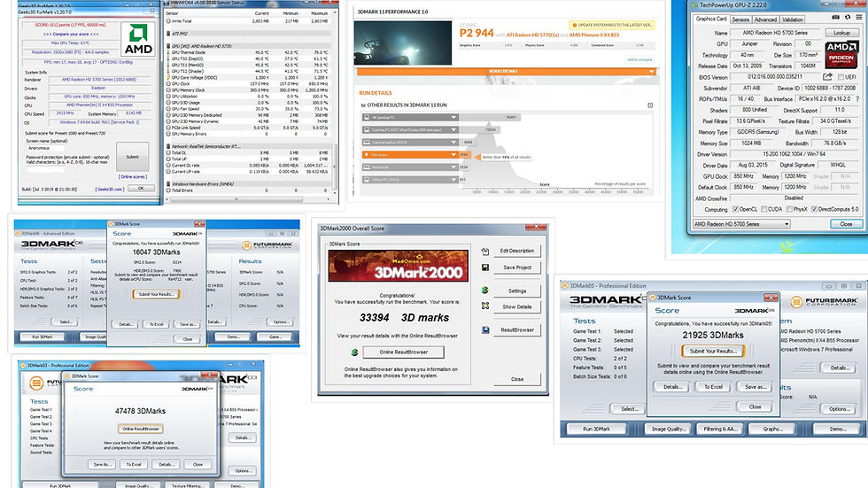This screenshot has width=868, height=488.
Task: Click Add to compare link
Action: coord(639,59)
